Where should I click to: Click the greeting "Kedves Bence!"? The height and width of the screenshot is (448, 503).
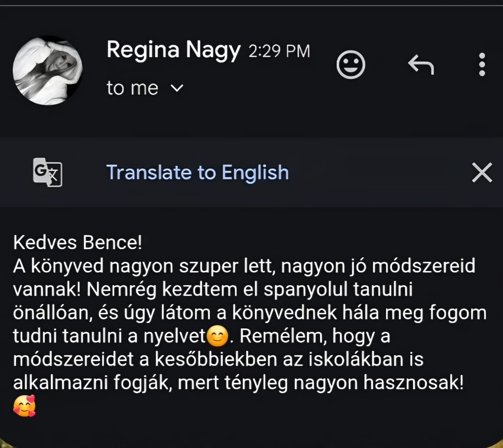(77, 242)
